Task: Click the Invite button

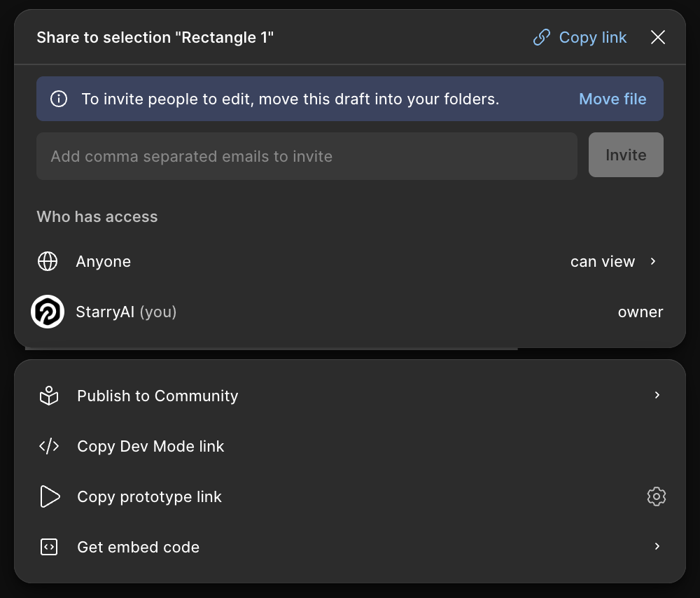Action: point(625,155)
